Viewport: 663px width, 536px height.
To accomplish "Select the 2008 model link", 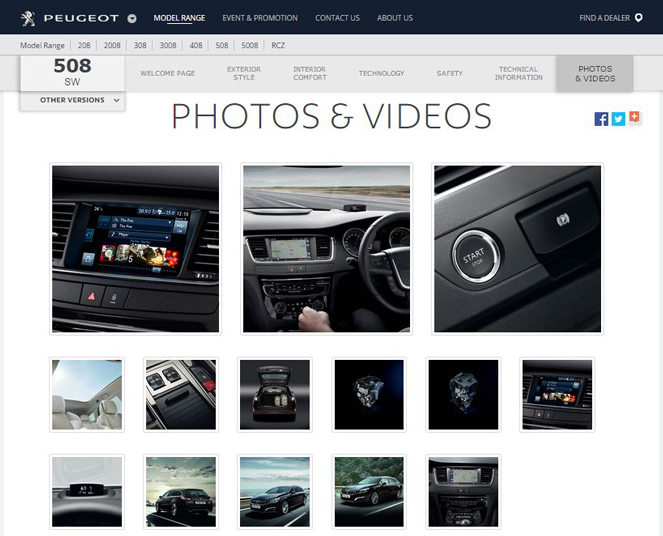I will [x=112, y=45].
